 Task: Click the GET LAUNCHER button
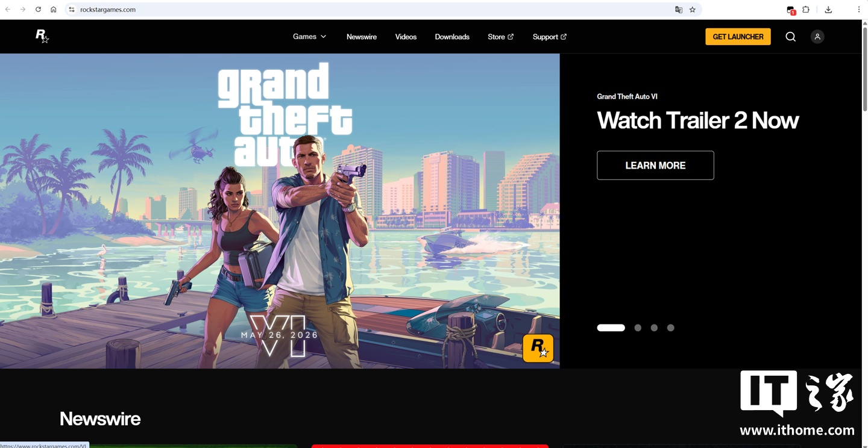pos(738,37)
